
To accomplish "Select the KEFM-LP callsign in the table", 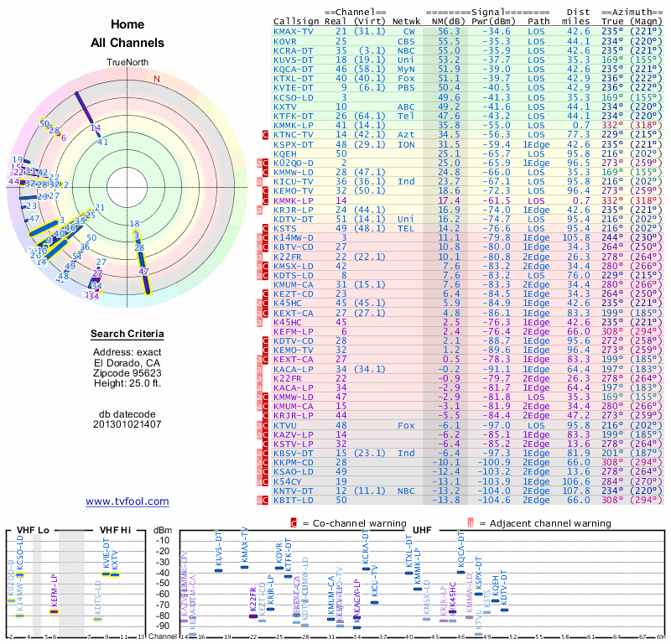I will click(x=294, y=331).
